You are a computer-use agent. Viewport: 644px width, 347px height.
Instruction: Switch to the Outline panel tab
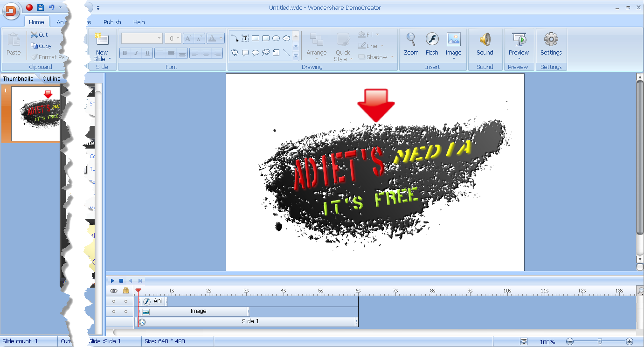tap(51, 78)
